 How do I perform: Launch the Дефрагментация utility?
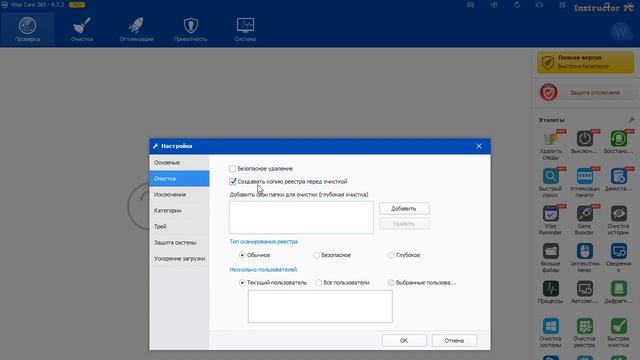618,292
